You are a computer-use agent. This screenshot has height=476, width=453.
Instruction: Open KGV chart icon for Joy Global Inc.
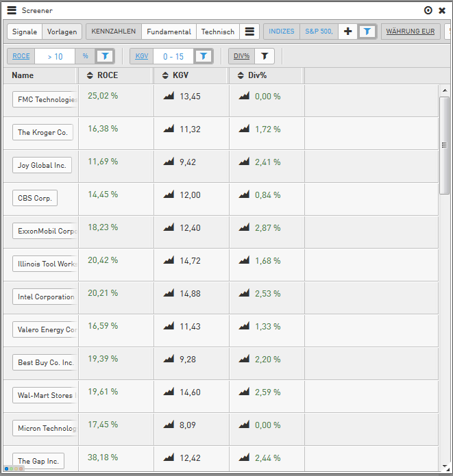169,161
